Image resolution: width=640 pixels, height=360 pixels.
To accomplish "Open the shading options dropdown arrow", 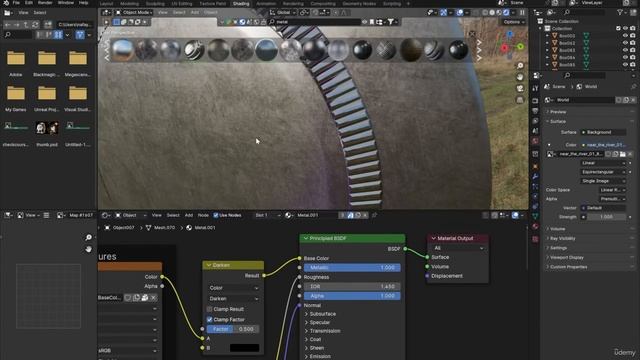I will 513,13.
